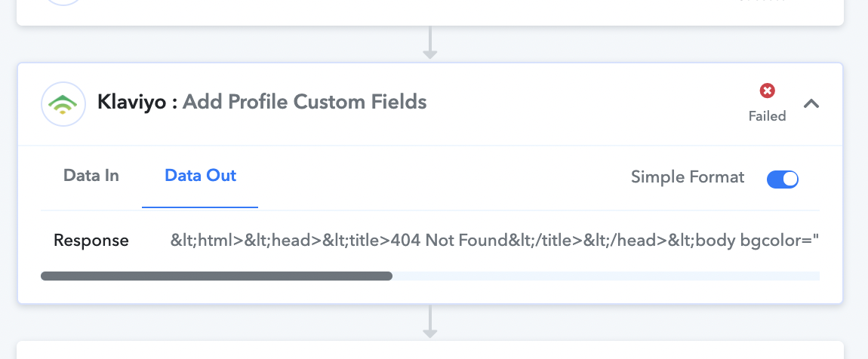The height and width of the screenshot is (359, 868).
Task: Click the previous step card at top
Action: pyautogui.click(x=430, y=12)
